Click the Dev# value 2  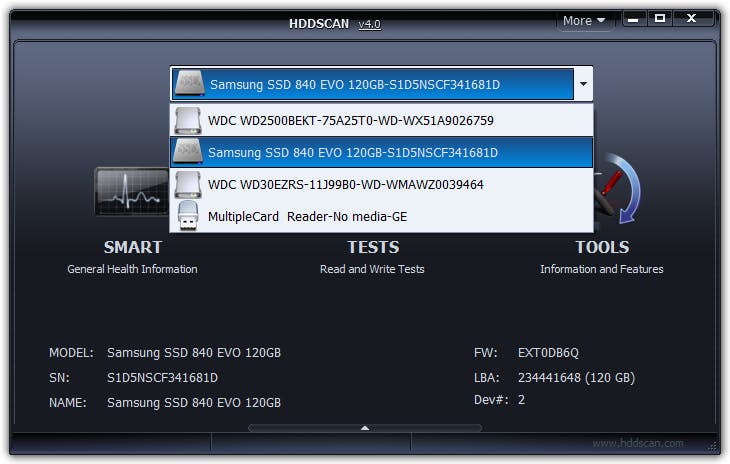point(521,399)
